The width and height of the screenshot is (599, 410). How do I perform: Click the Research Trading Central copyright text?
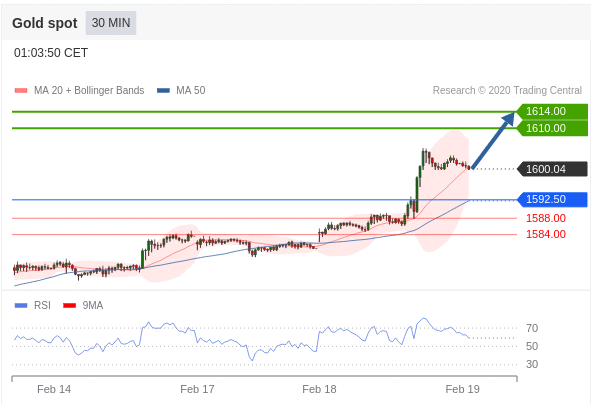click(x=507, y=91)
